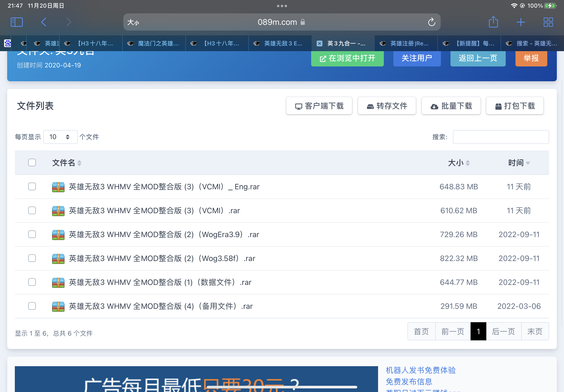564x392 pixels.
Task: Switch to 英雄无敌 3 E… tab
Action: (x=280, y=44)
